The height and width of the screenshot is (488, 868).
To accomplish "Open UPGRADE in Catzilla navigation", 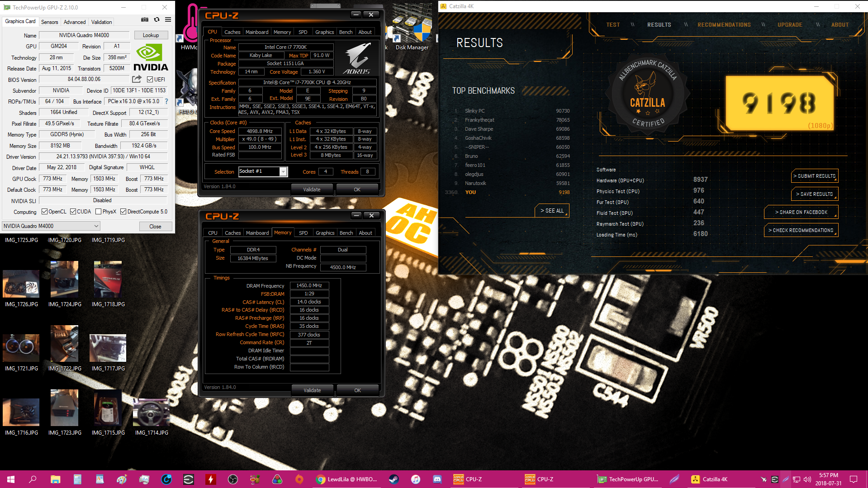I will pos(790,25).
